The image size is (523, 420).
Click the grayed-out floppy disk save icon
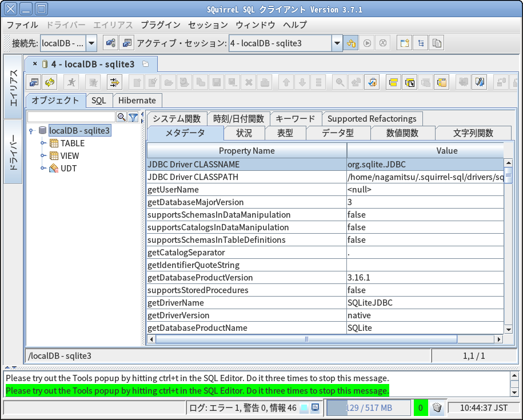[217, 82]
